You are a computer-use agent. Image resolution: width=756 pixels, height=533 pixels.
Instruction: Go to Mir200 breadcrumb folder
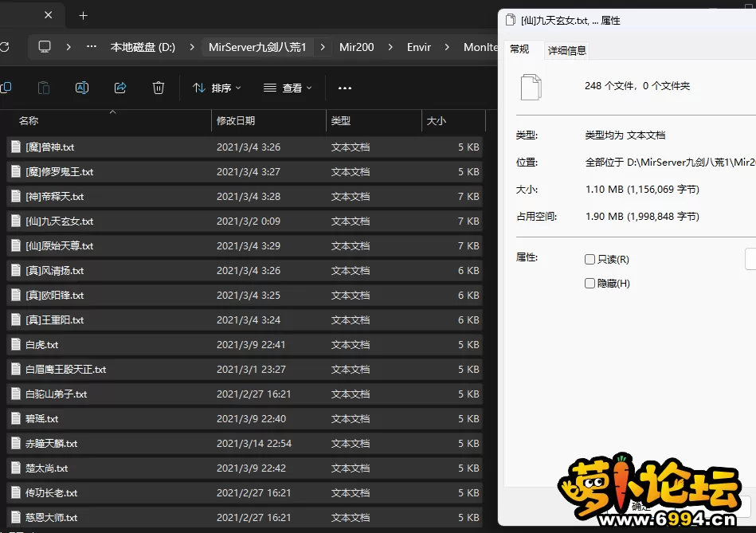[x=357, y=47]
